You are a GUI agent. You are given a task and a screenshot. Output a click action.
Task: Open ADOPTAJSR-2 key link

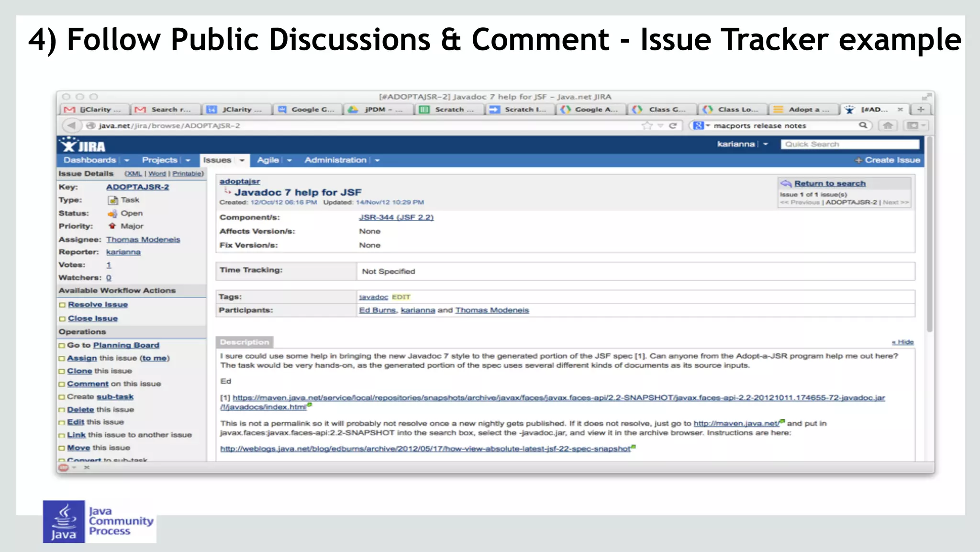coord(137,187)
